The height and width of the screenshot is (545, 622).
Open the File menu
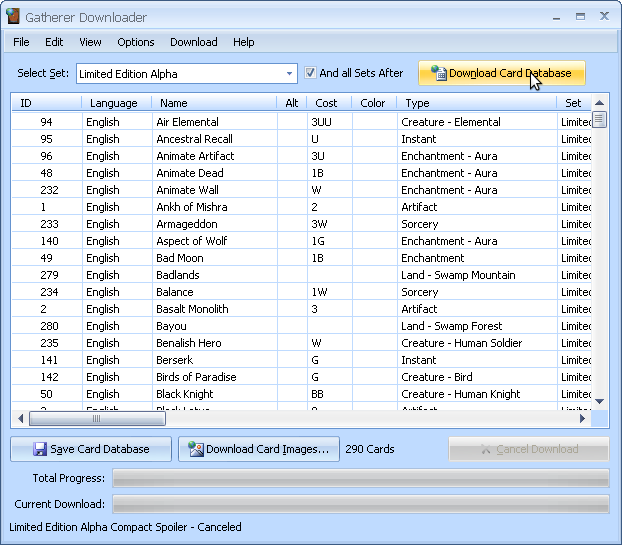coord(21,42)
